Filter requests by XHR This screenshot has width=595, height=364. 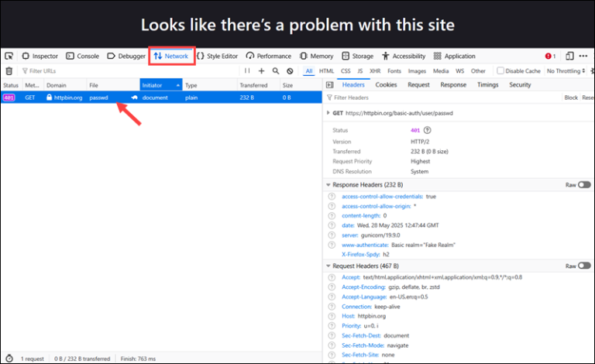[375, 71]
